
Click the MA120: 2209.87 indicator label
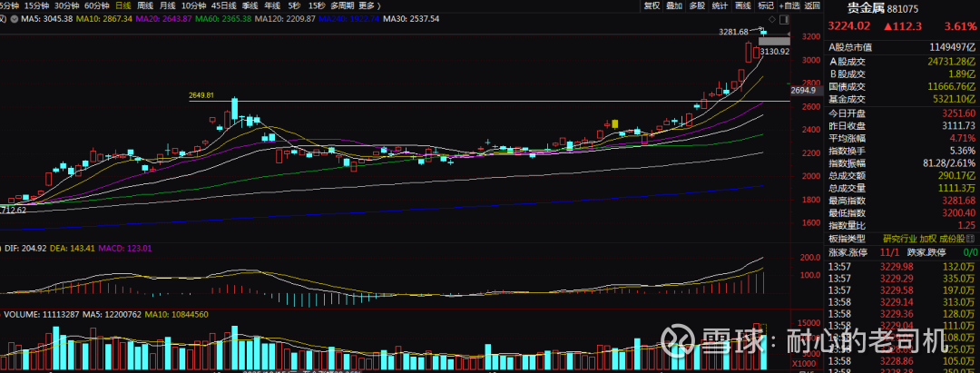286,19
